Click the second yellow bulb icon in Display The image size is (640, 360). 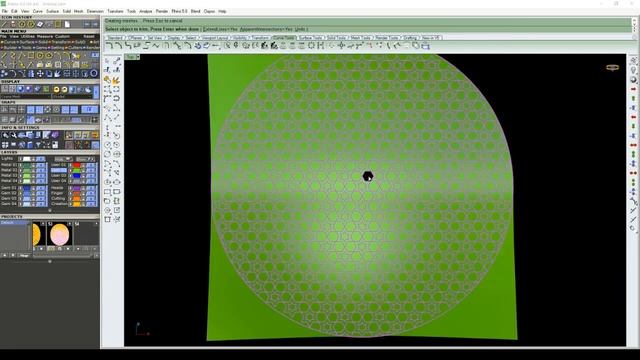64,89
